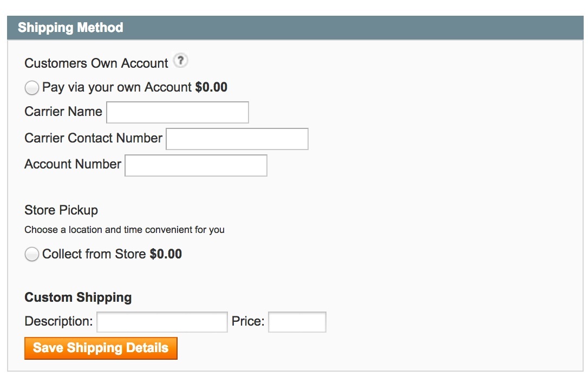Click the Collect from Store label text
Image resolution: width=588 pixels, height=376 pixels.
click(x=94, y=254)
